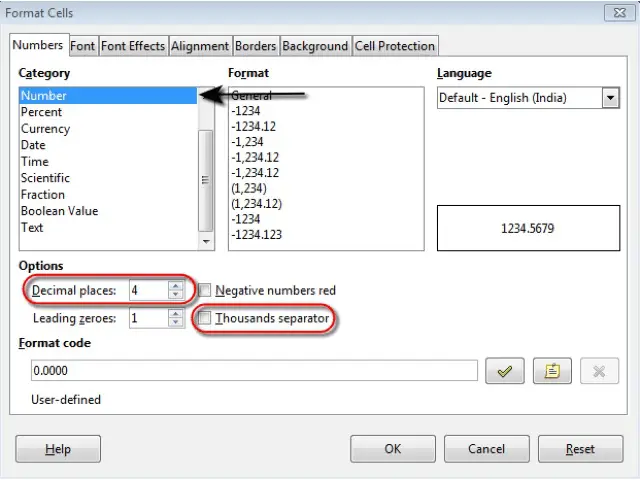Switch to the Font Effects tab
This screenshot has width=640, height=480.
tap(133, 46)
